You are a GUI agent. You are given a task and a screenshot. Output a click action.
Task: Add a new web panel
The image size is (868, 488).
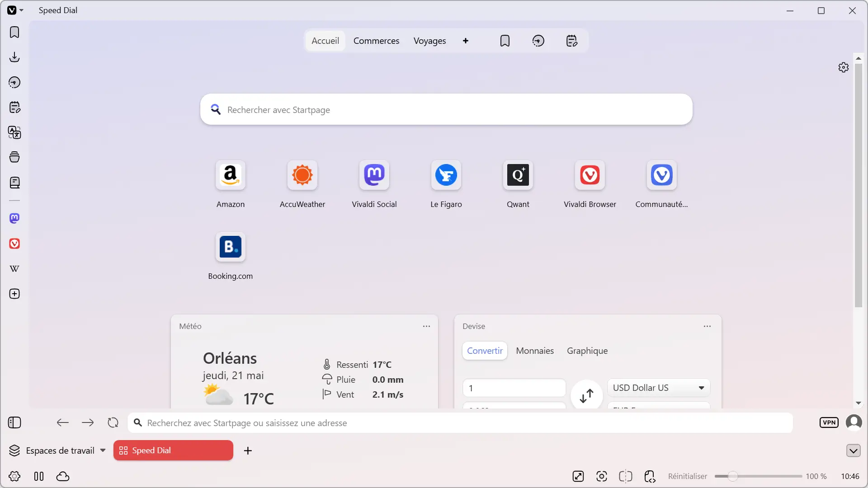point(14,294)
